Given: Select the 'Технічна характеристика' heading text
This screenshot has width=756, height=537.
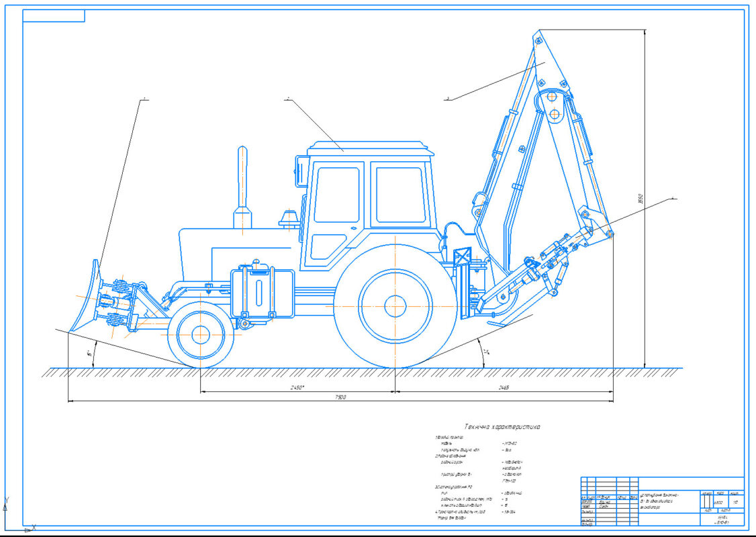Looking at the screenshot, I should tap(502, 426).
